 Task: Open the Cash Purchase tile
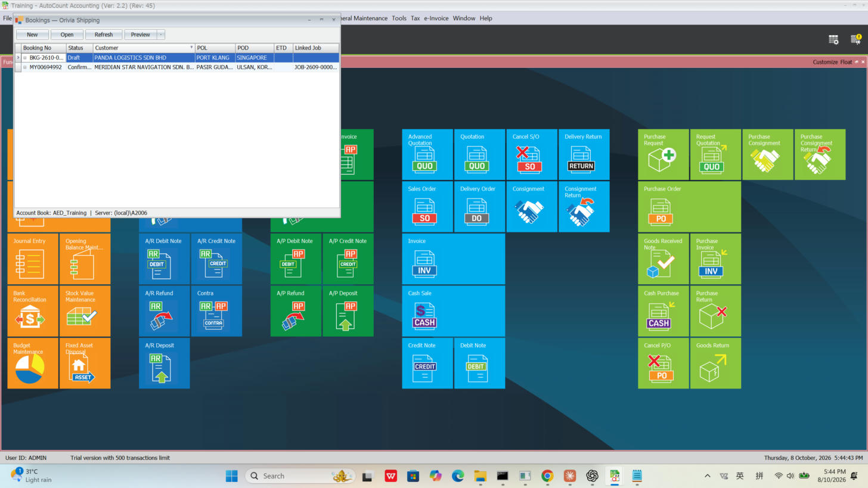coord(664,310)
